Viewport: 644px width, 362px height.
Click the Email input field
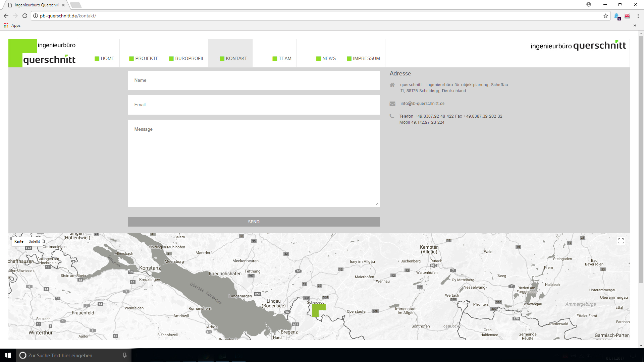tap(254, 105)
